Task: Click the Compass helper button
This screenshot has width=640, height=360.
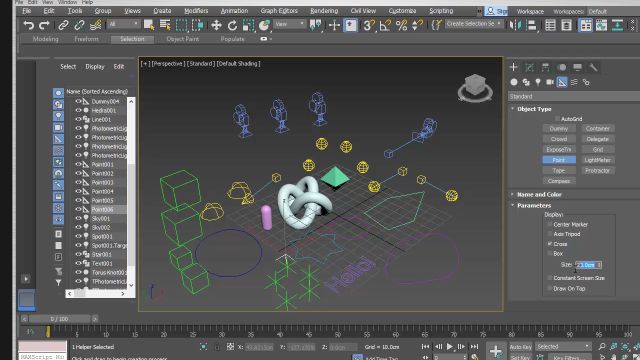Action: click(x=559, y=181)
